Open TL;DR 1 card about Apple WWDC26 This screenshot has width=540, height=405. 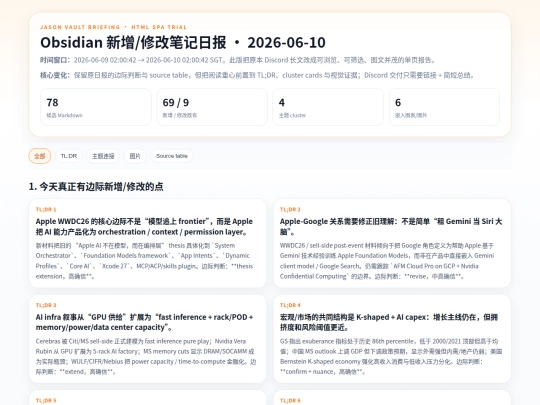pyautogui.click(x=147, y=243)
